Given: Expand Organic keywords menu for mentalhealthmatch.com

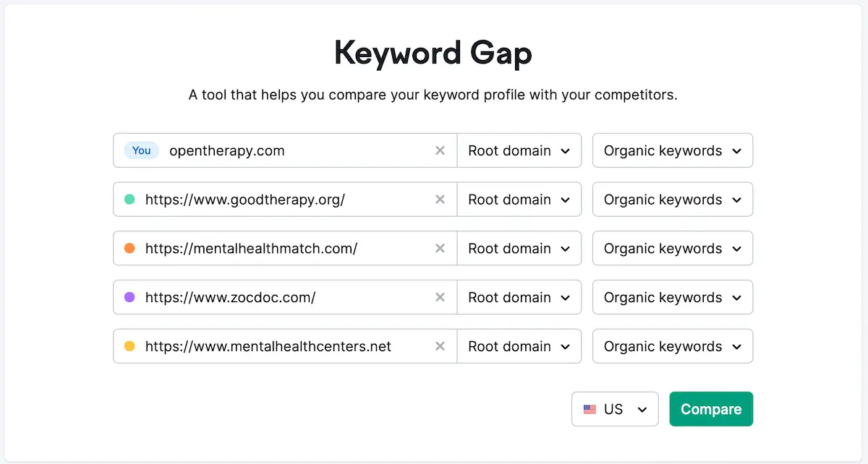Looking at the screenshot, I should pyautogui.click(x=672, y=249).
